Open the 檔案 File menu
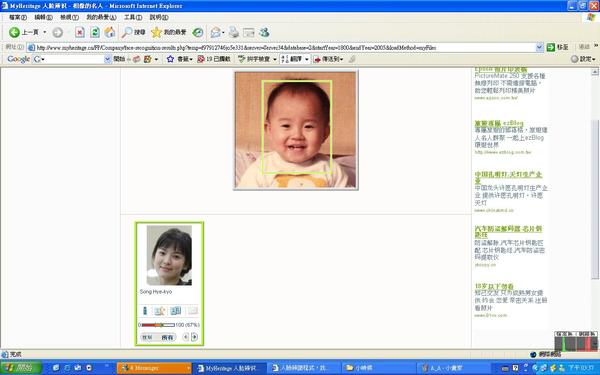Screen dimensions: 600x375 18,17
